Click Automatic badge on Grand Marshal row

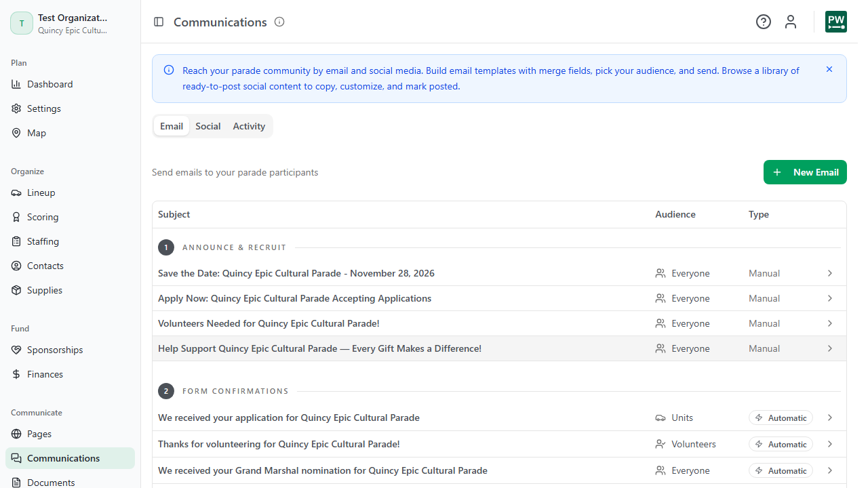tap(781, 470)
